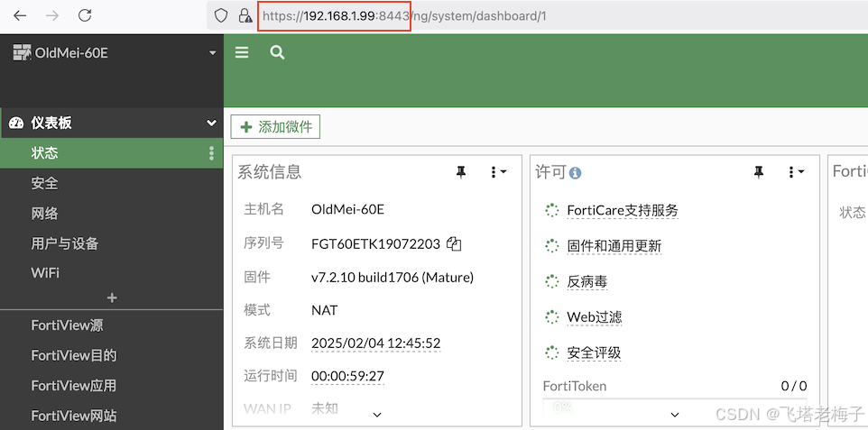Click the padlock security warning icon
The width and height of the screenshot is (868, 430).
click(245, 15)
